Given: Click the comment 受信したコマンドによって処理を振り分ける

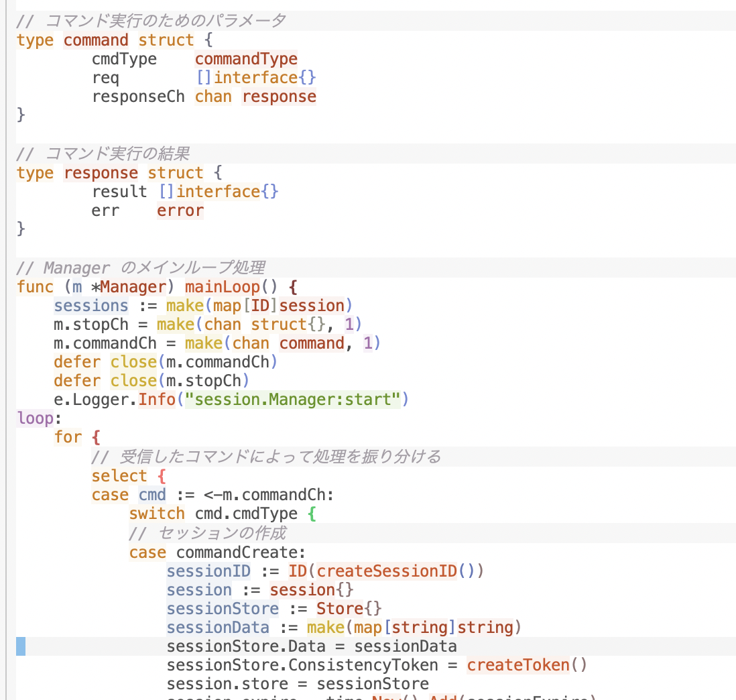Looking at the screenshot, I should point(266,457).
